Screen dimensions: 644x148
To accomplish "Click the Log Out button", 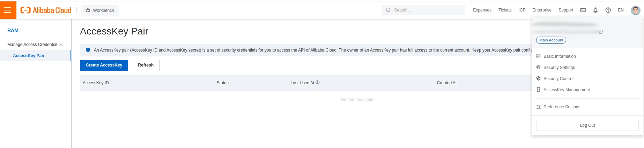I will tap(587, 125).
